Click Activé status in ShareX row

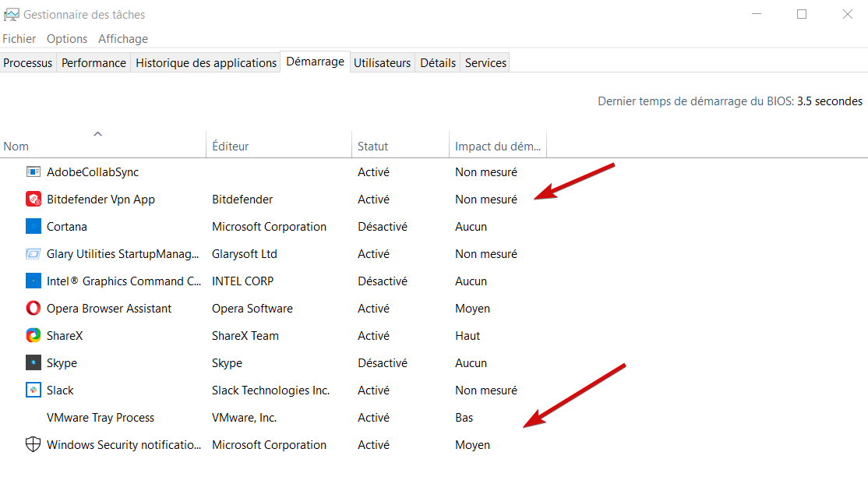click(374, 335)
